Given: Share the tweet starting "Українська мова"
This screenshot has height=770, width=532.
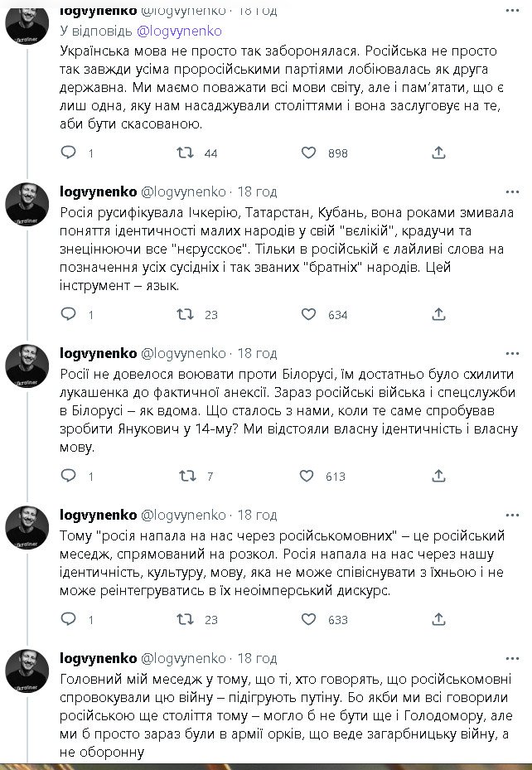Looking at the screenshot, I should coord(439,153).
